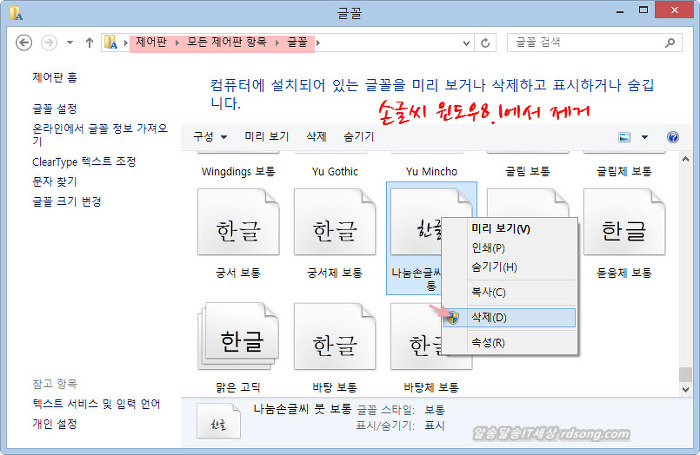Click the Refresh address bar icon
The height and width of the screenshot is (455, 700).
485,43
